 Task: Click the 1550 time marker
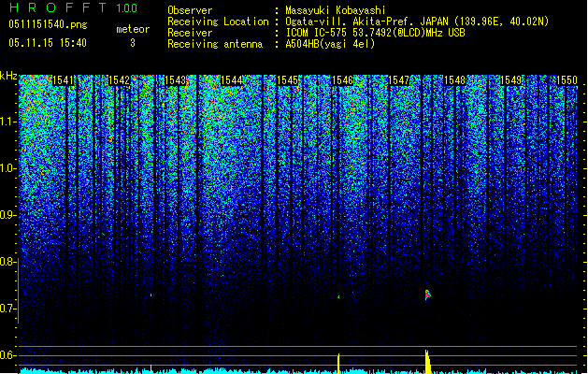click(x=566, y=80)
